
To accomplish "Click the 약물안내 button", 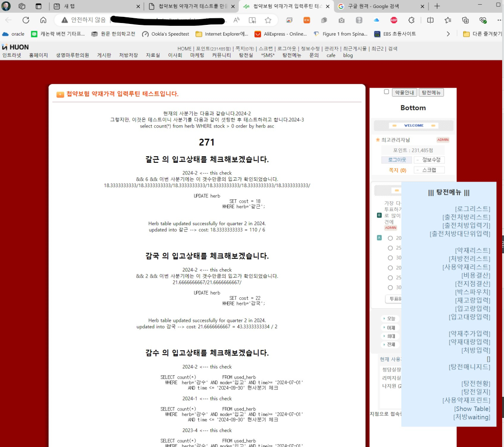I will [x=404, y=92].
